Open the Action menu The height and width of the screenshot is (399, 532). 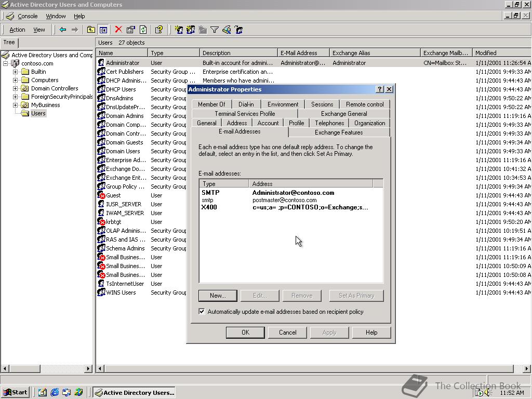tap(17, 30)
